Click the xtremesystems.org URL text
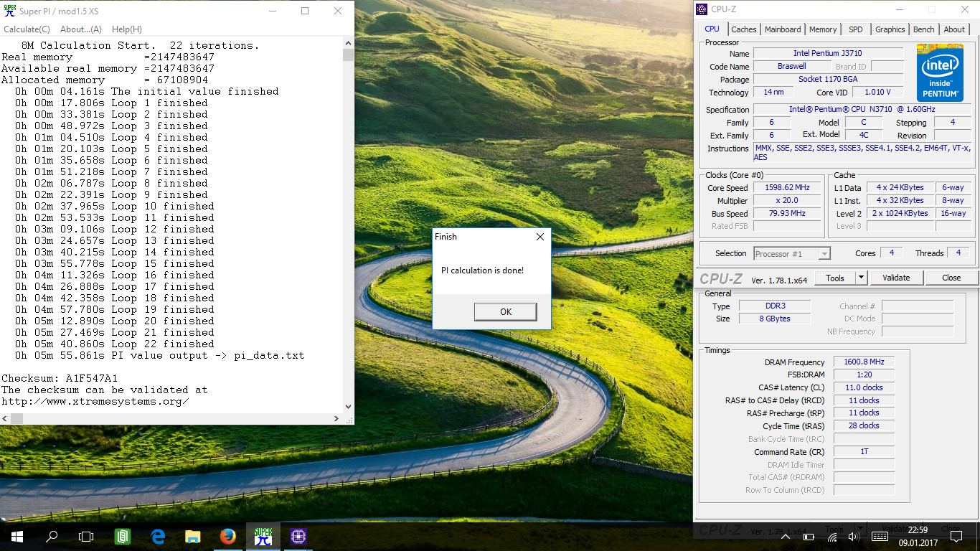The image size is (980, 551). click(x=95, y=401)
